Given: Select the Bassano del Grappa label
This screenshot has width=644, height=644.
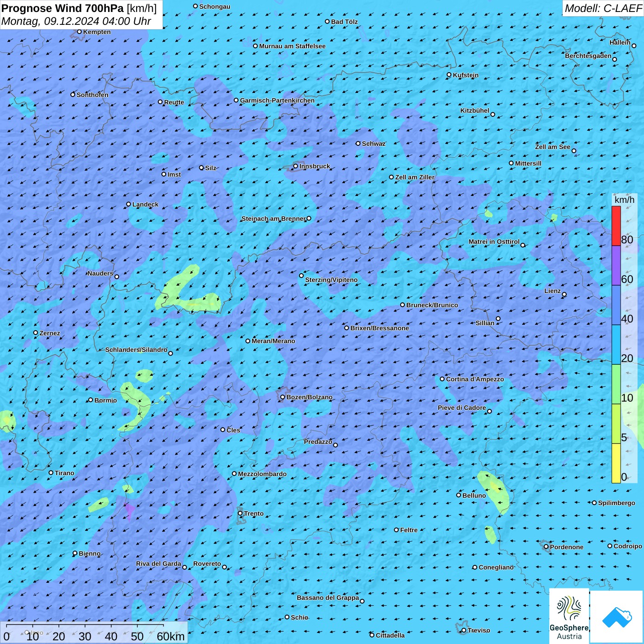Looking at the screenshot, I should (328, 598).
